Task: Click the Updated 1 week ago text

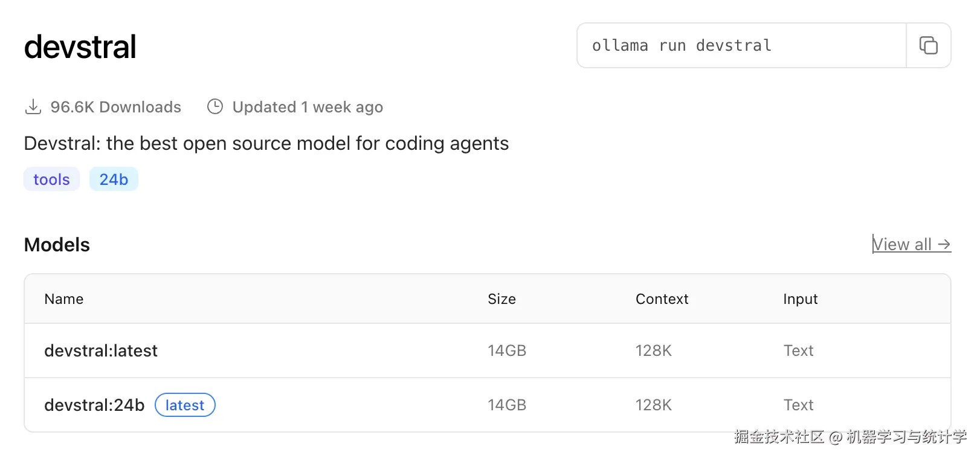Action: tap(308, 107)
